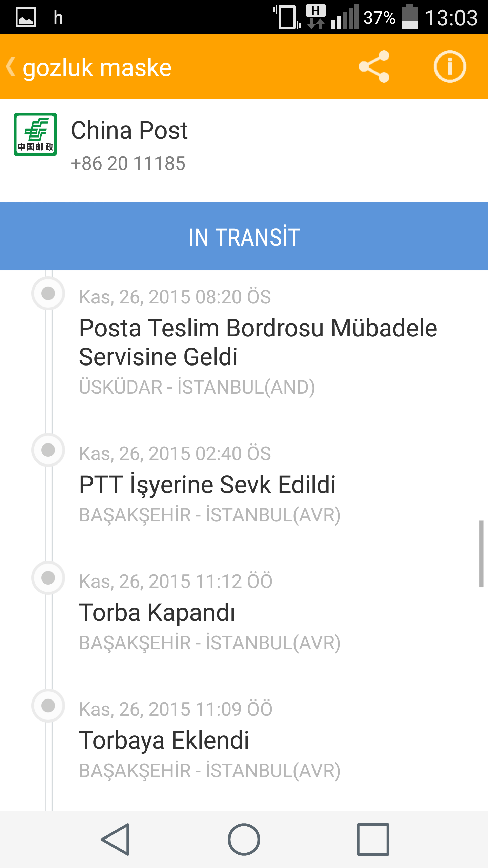This screenshot has height=868, width=488.
Task: Tap the China Post logo
Action: point(35,134)
